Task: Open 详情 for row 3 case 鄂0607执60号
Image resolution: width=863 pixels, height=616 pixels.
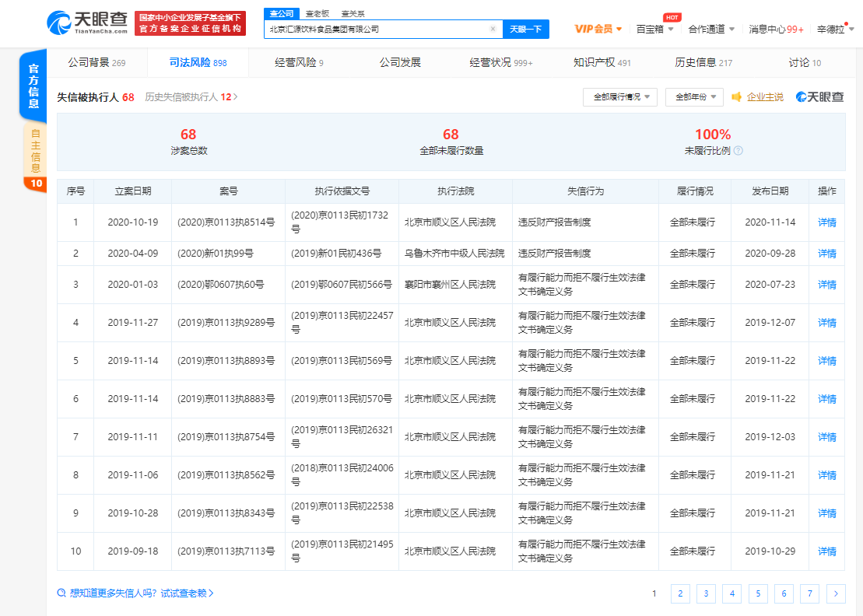Action: [x=826, y=285]
